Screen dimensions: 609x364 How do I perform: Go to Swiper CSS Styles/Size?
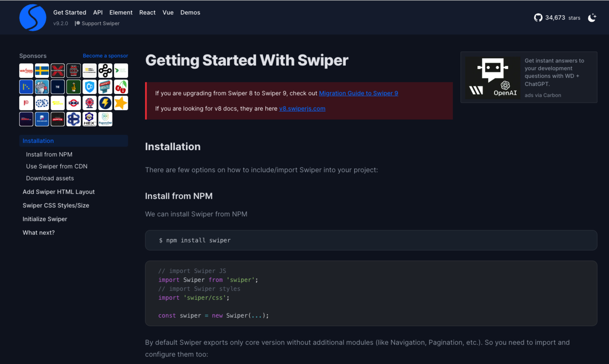click(56, 205)
